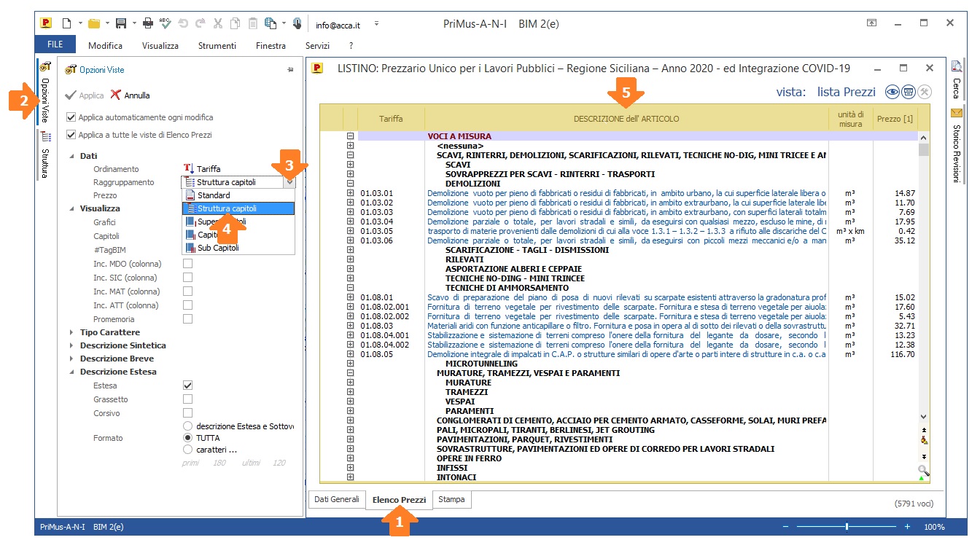This screenshot has width=980, height=548.
Task: Click the Redo arrow icon
Action: tap(200, 23)
